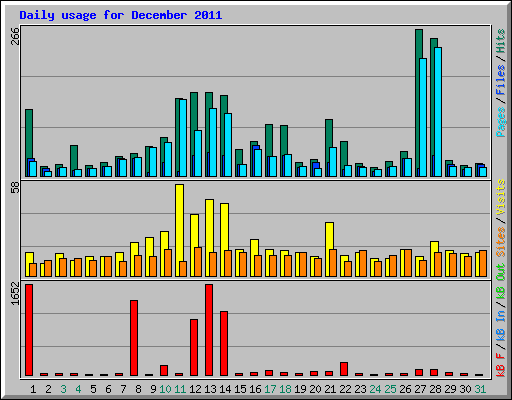Image resolution: width=512 pixels, height=400 pixels.
Task: Select the '58' visits axis value
Action: pos(15,188)
